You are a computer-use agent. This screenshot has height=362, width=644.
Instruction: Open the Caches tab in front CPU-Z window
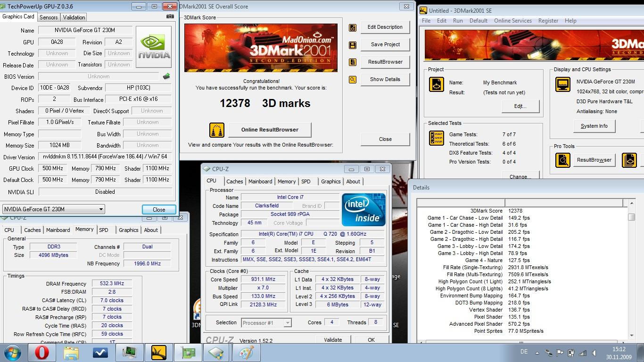tap(235, 181)
